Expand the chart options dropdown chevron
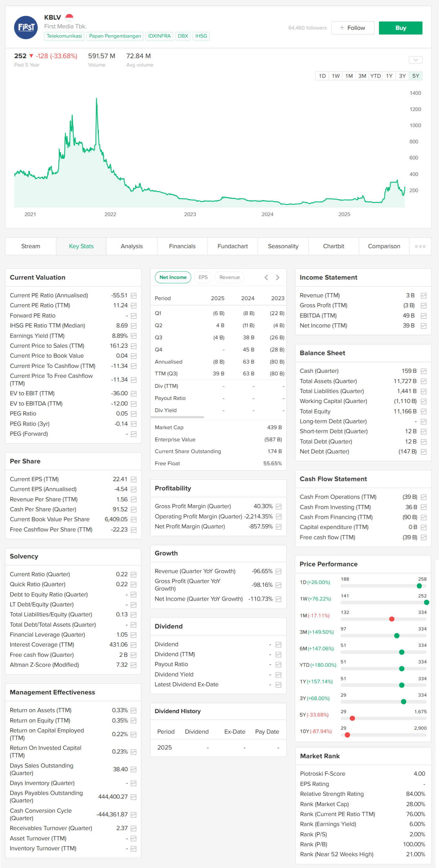439x868 pixels. click(415, 60)
